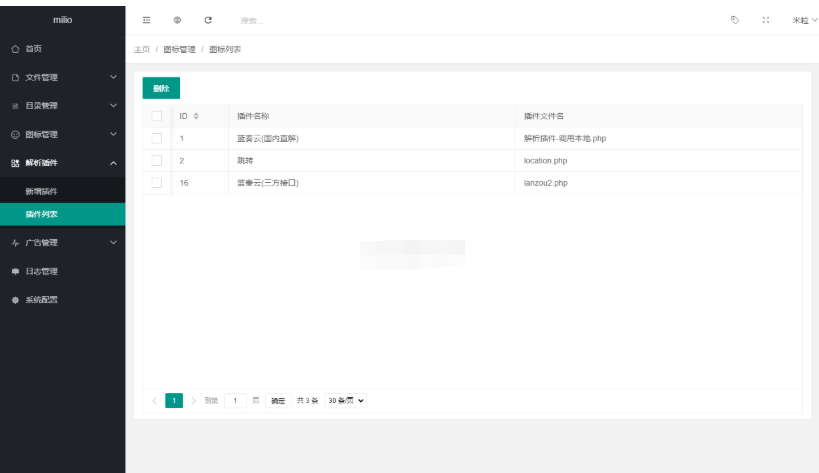Click file name 解析插件-调用本地.php
This screenshot has height=473, width=819.
565,138
